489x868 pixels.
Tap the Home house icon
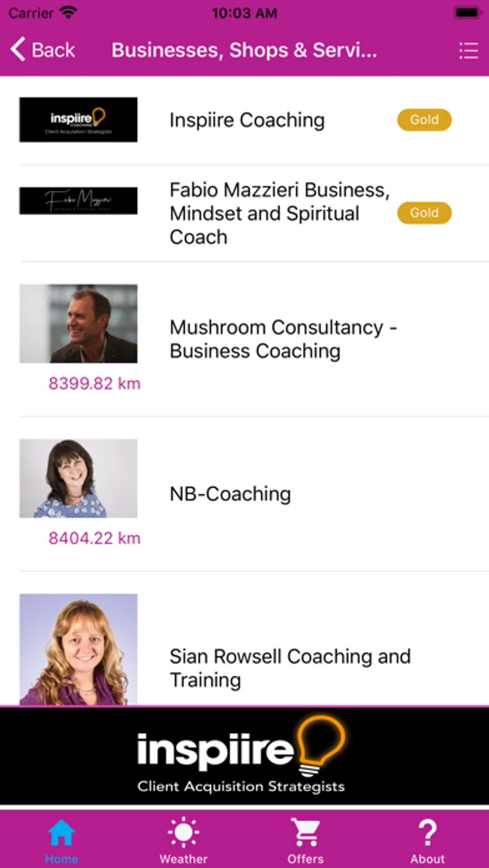[61, 833]
